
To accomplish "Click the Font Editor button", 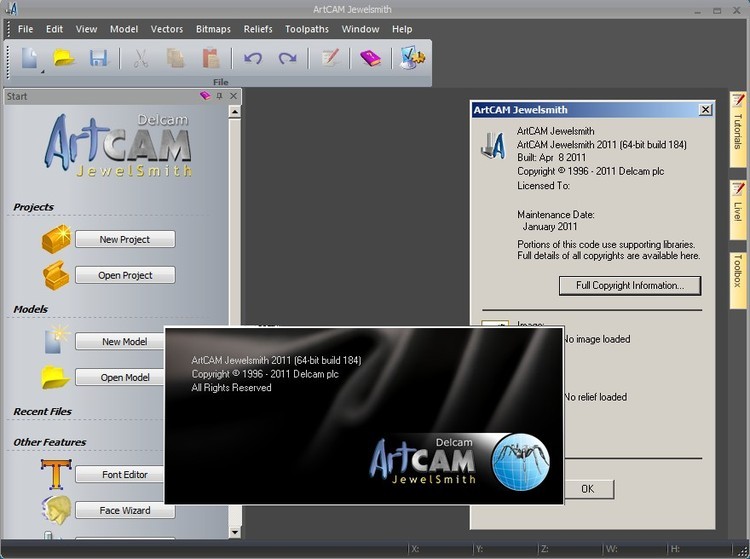I will (120, 474).
